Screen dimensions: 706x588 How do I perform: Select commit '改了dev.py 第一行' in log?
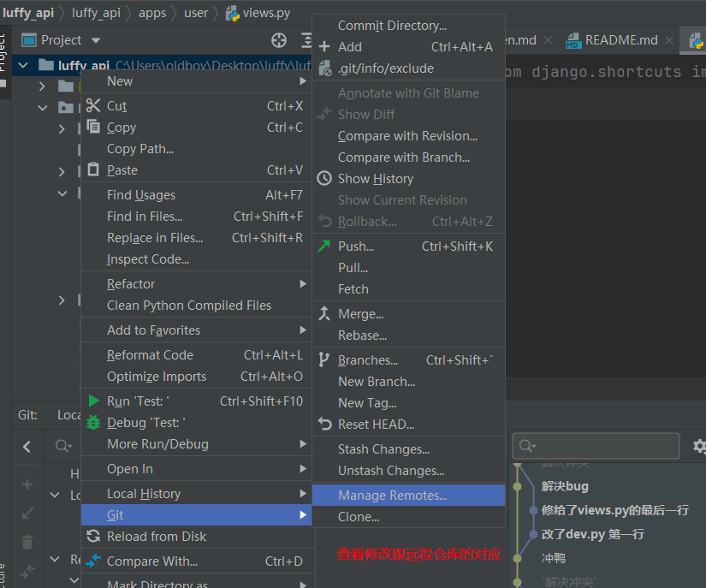tap(592, 534)
